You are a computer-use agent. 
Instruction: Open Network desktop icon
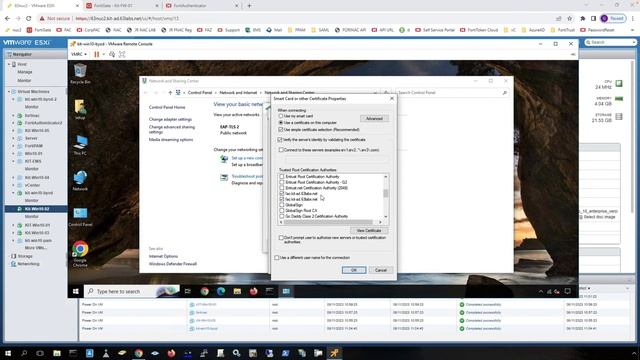80,181
